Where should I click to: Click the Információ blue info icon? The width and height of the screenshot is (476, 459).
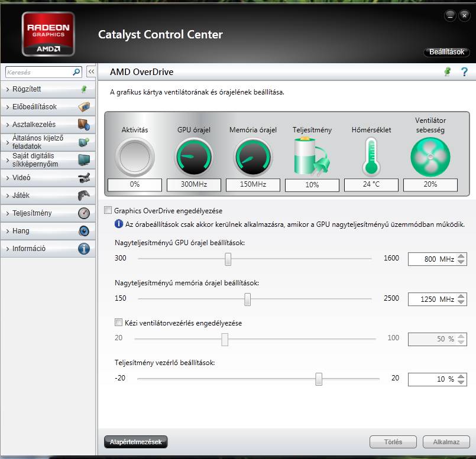point(84,249)
